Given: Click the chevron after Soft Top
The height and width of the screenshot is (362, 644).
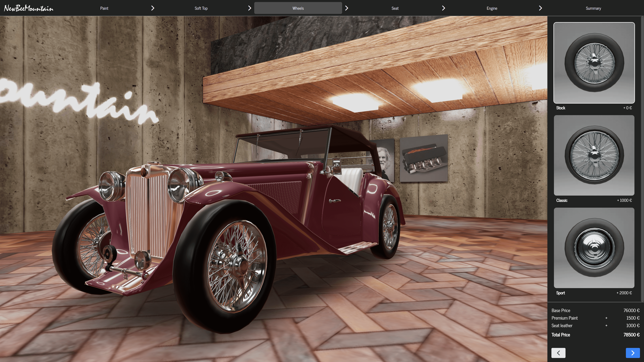Looking at the screenshot, I should pos(250,8).
